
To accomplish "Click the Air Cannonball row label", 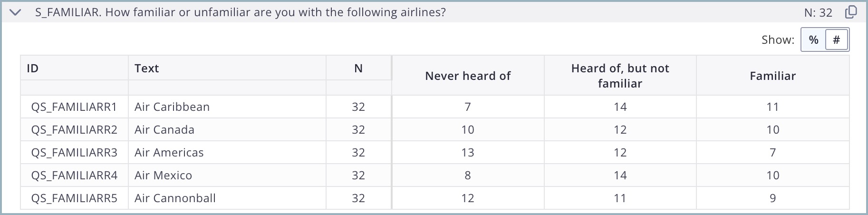I will [175, 198].
